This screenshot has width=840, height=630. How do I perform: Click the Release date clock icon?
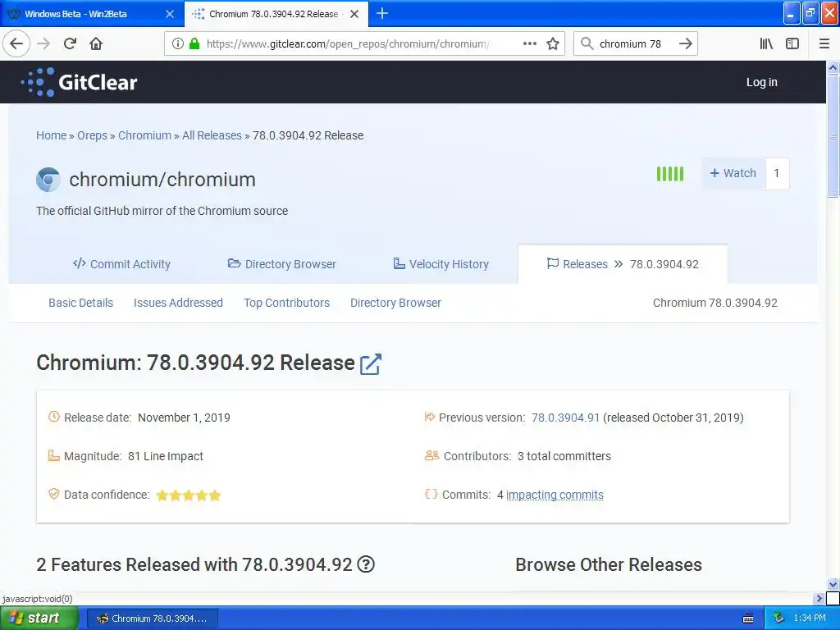point(53,417)
